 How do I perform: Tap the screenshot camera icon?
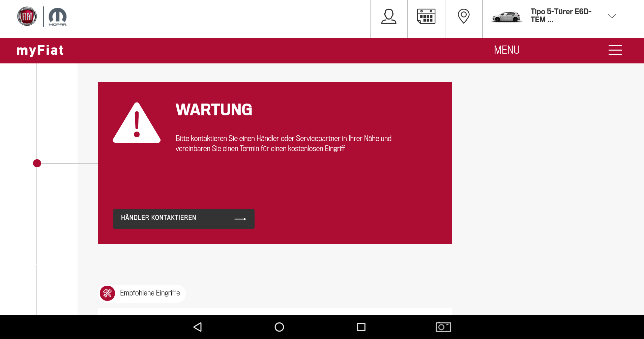coord(443,327)
